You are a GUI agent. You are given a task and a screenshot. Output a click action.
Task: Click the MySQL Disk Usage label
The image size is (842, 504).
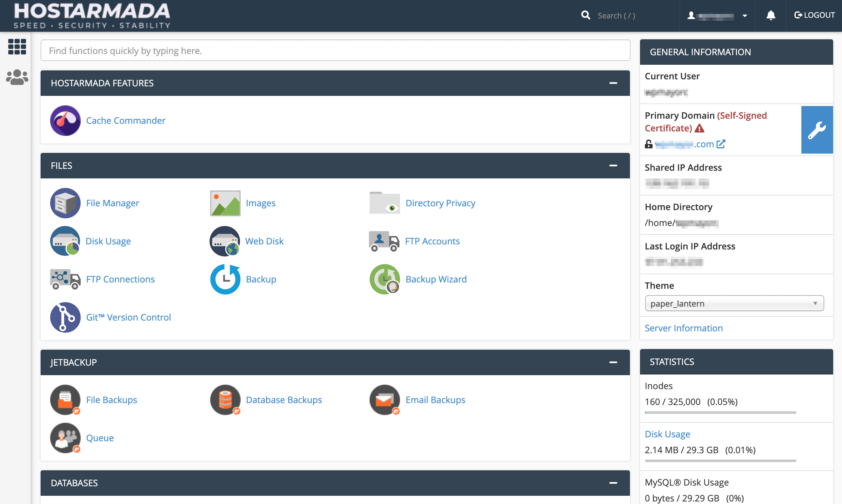point(686,482)
